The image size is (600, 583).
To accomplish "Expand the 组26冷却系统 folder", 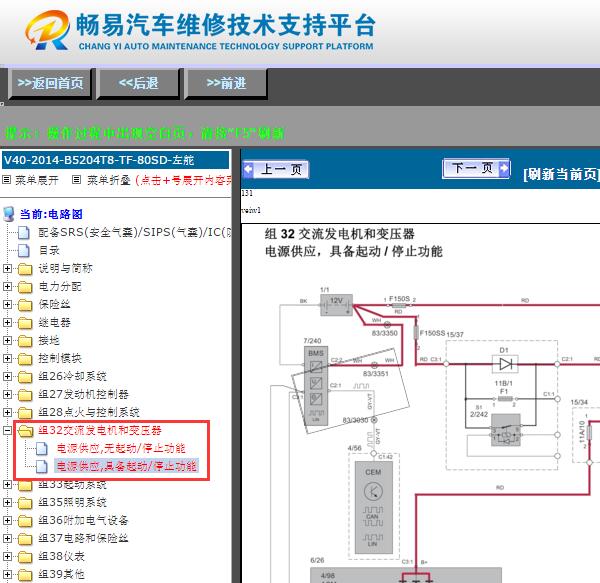I will pyautogui.click(x=7, y=376).
